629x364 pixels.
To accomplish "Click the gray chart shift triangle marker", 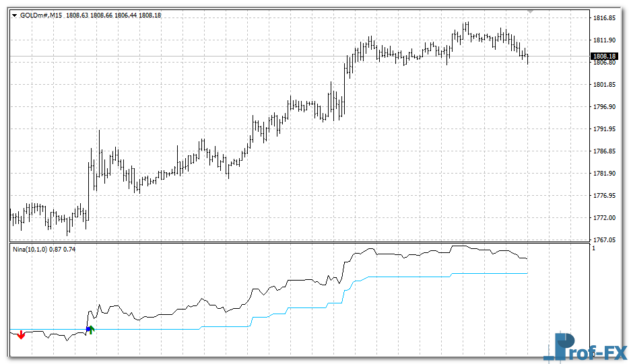I will point(531,11).
